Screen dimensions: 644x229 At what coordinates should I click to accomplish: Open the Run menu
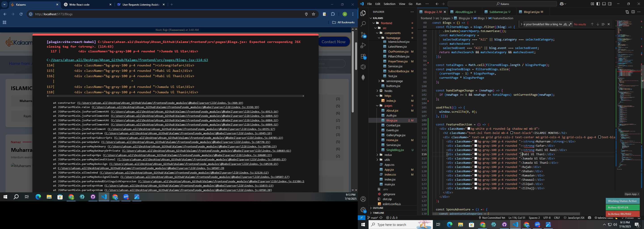(x=419, y=4)
